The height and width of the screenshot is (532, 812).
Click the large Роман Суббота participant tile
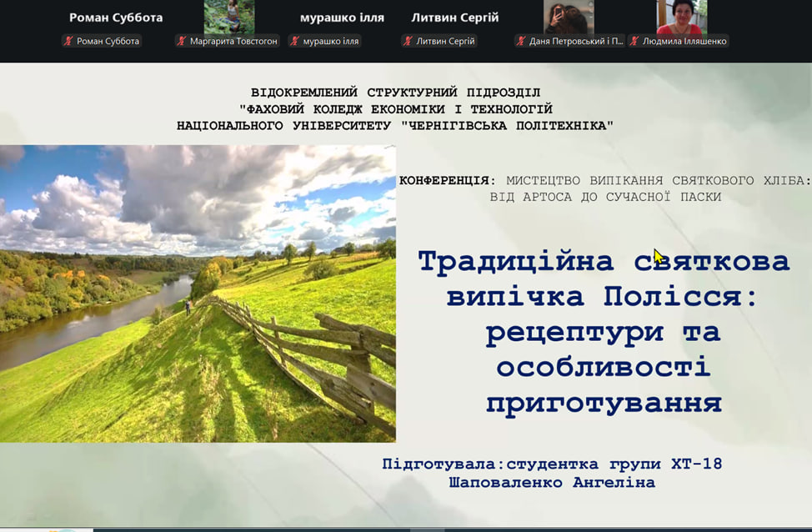pyautogui.click(x=116, y=18)
